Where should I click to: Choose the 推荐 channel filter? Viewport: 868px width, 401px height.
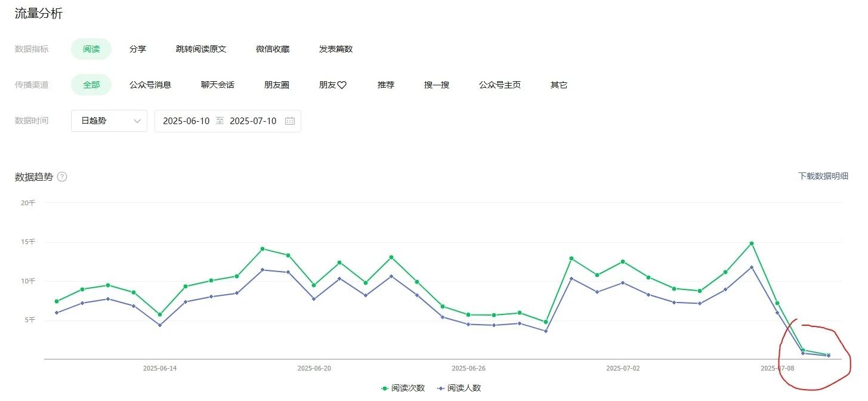tap(386, 85)
